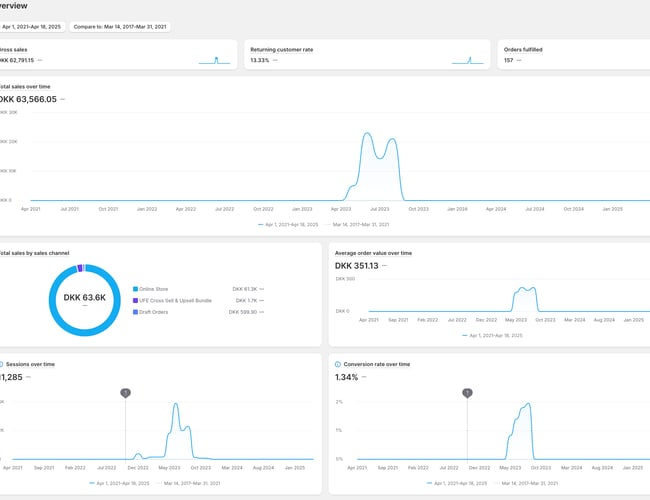The height and width of the screenshot is (500, 650).
Task: Click the blue Online Store legend swatch
Action: tap(136, 288)
